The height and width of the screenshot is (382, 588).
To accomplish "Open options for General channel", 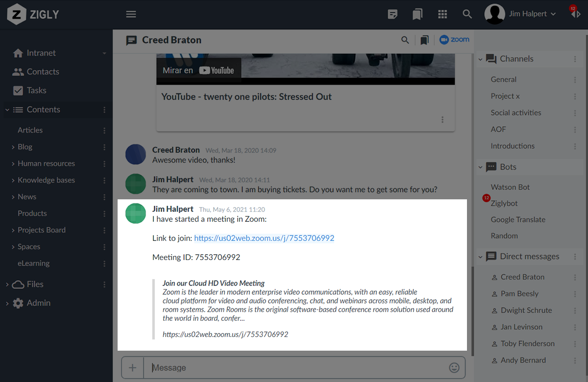I will click(575, 79).
